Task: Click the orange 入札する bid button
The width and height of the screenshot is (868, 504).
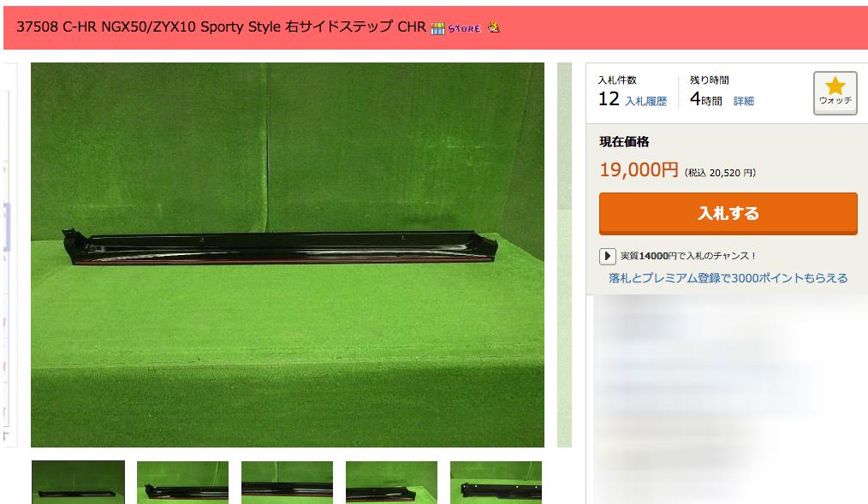Action: (728, 214)
